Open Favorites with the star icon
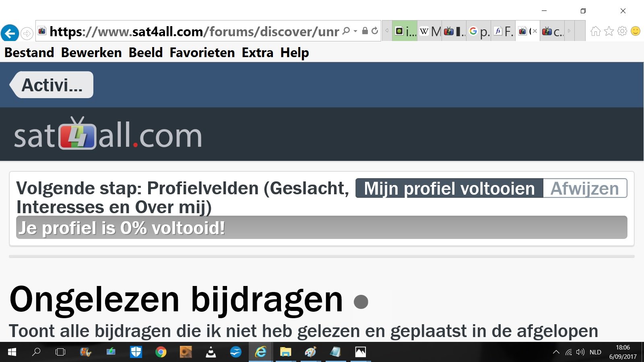The image size is (644, 362). [609, 31]
